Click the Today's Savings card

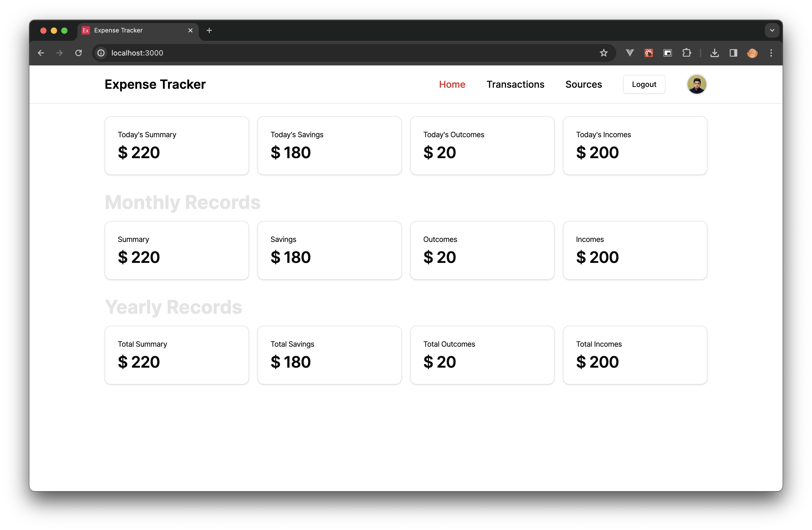coord(329,146)
